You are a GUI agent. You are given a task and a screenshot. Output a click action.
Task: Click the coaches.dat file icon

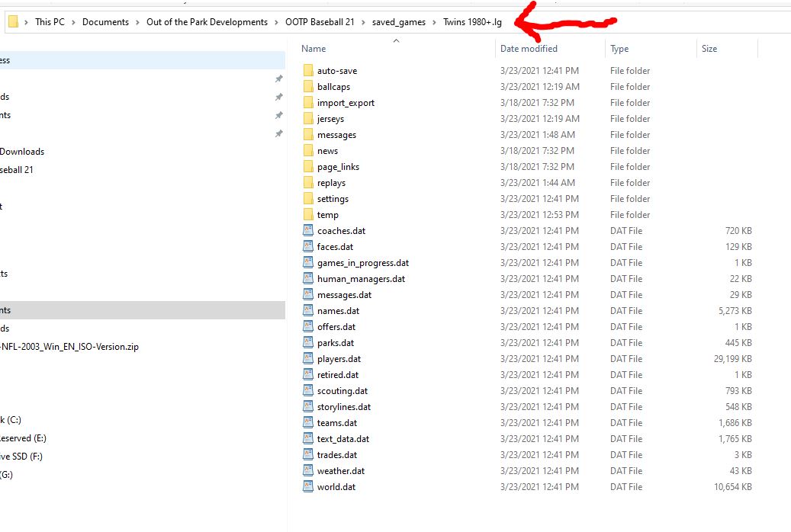[308, 230]
